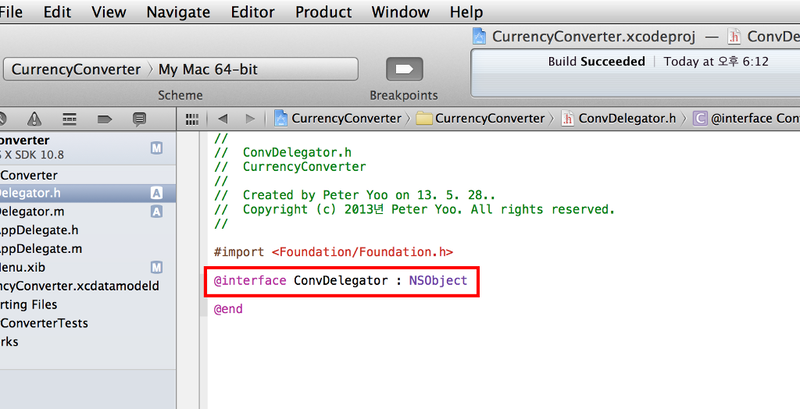
Task: Click the CurrencyConverter folder in jump bar
Action: [483, 118]
